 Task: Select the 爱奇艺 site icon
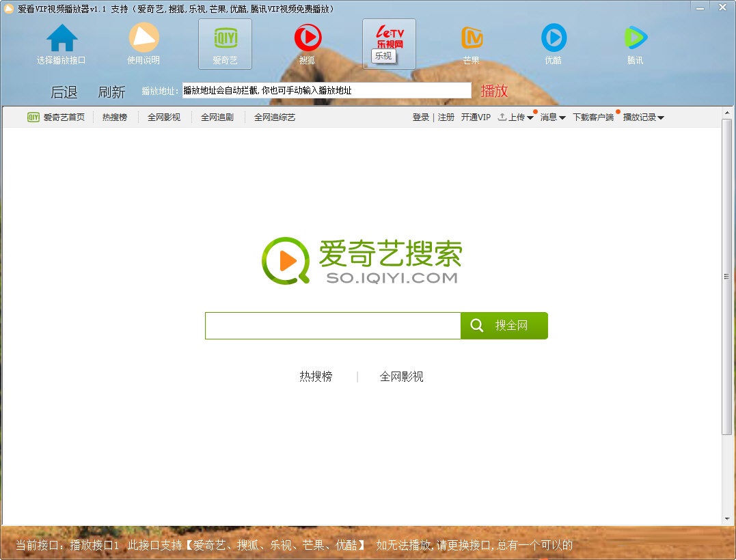click(226, 44)
